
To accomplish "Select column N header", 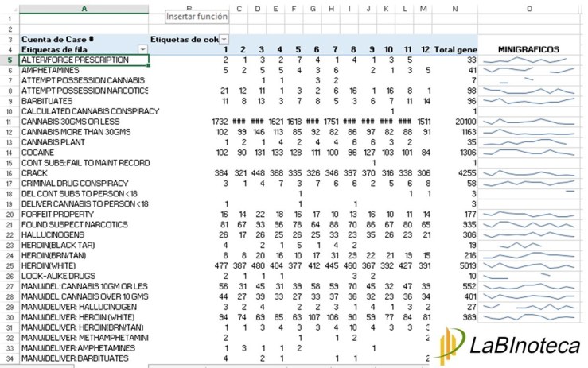I will pyautogui.click(x=454, y=9).
